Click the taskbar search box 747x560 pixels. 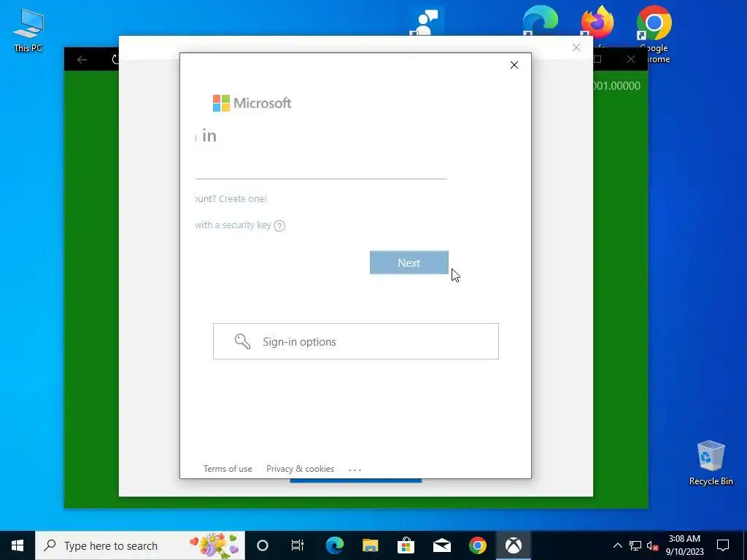coord(140,545)
